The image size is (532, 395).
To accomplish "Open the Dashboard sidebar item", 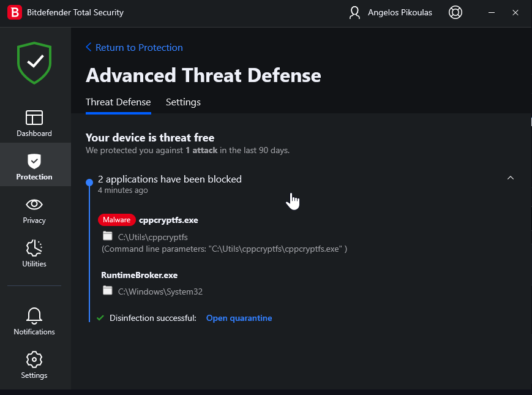I will pyautogui.click(x=34, y=123).
